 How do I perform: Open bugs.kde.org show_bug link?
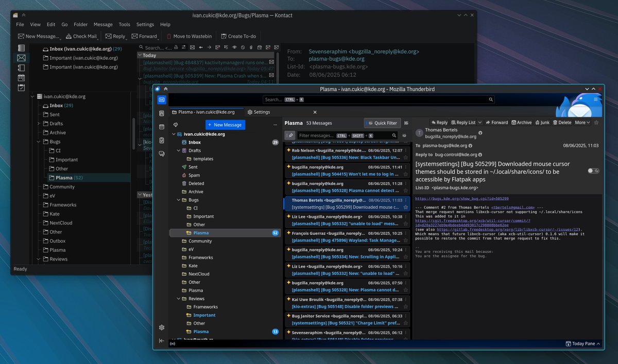[462, 198]
